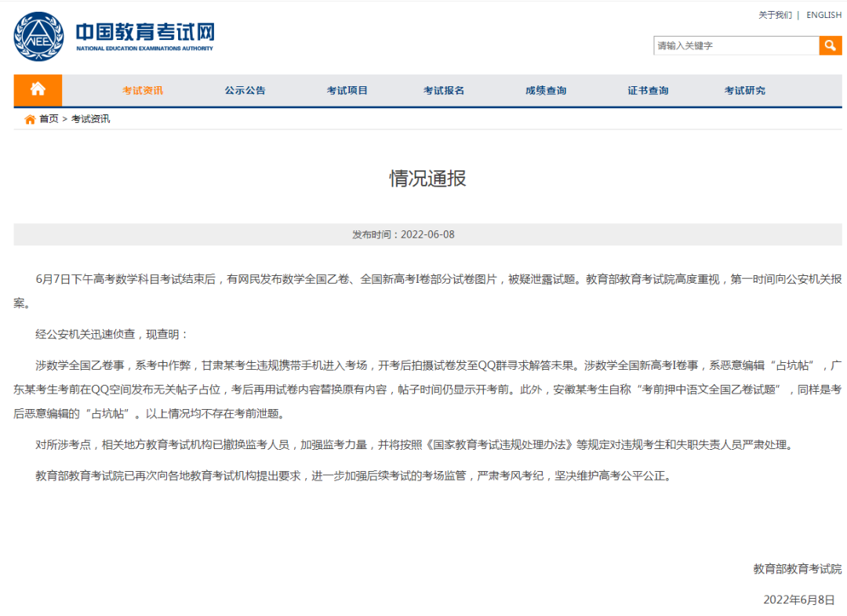Click the search magnifier icon
The height and width of the screenshot is (616, 847).
[830, 45]
